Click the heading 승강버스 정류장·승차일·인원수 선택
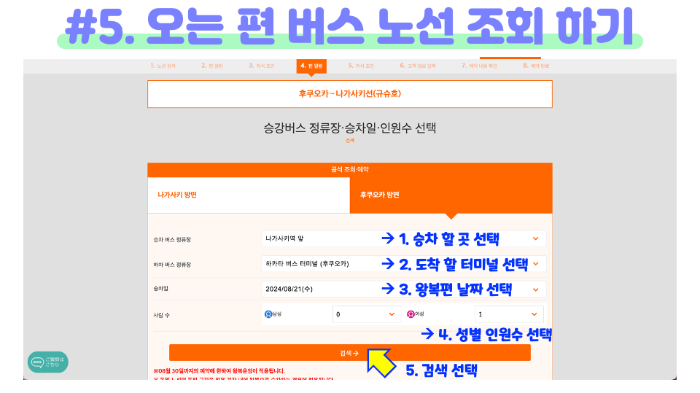 pyautogui.click(x=350, y=128)
